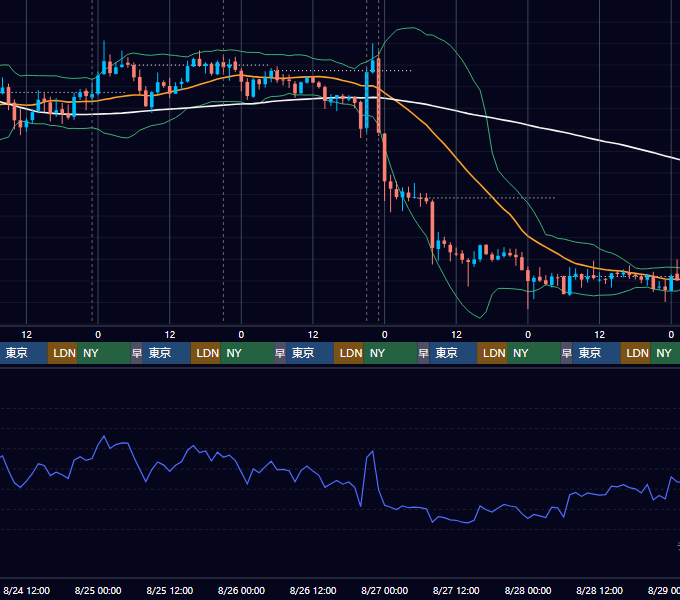This screenshot has width=680, height=600.
Task: Click the 8/24 12:00 date label
Action: click(26, 590)
